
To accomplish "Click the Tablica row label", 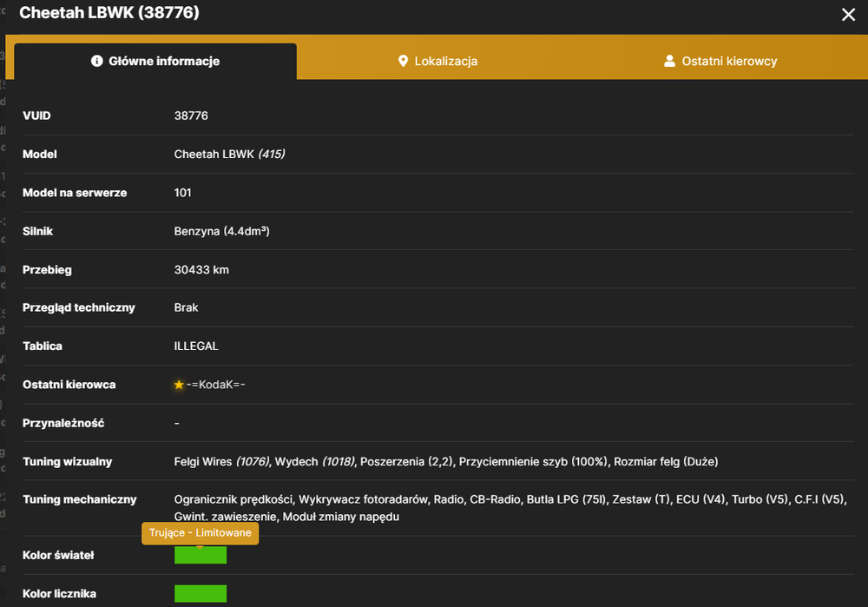I will [42, 346].
